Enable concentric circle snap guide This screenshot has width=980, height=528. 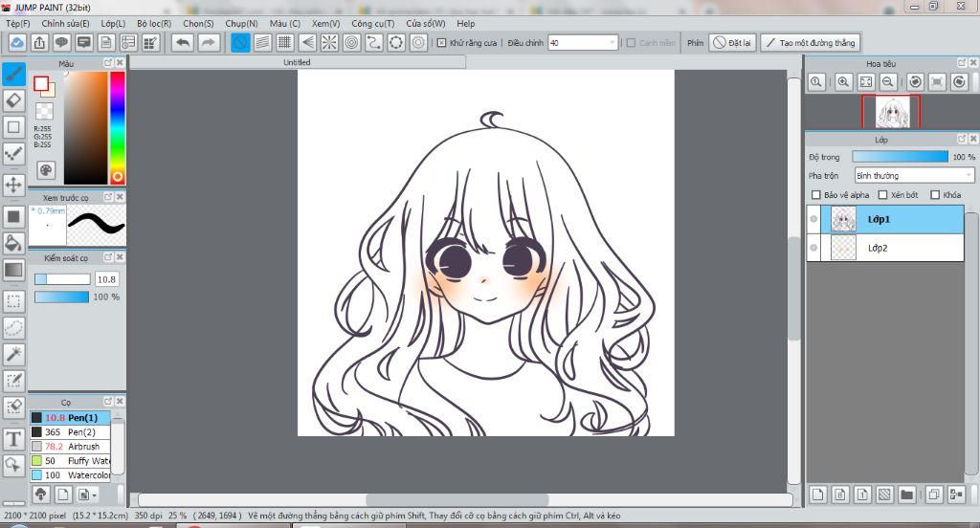coord(352,42)
